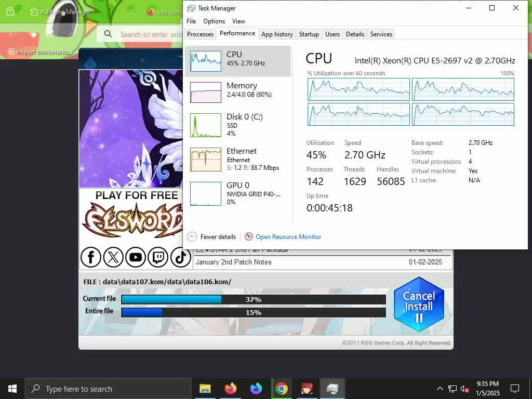Image resolution: width=532 pixels, height=399 pixels.
Task: Select the Disk 0 (C:) performance item
Action: 238,125
